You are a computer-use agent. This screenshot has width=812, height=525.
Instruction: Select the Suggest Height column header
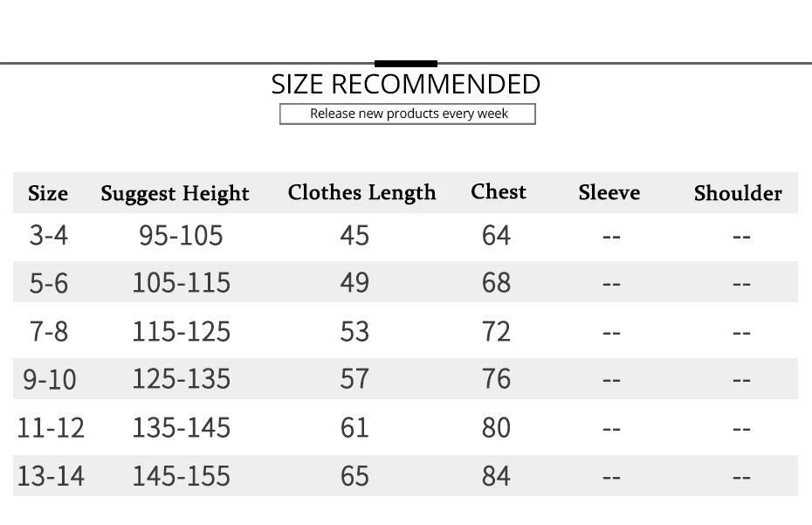[175, 193]
